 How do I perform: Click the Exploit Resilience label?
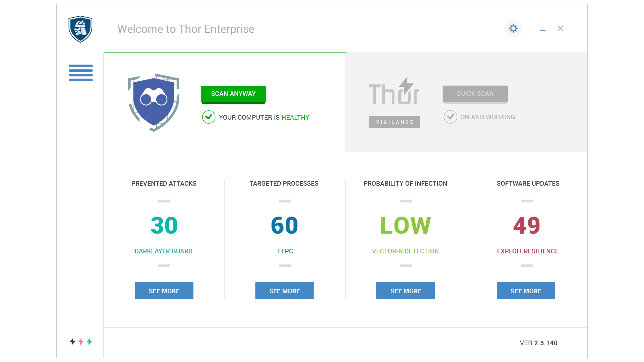pos(528,251)
